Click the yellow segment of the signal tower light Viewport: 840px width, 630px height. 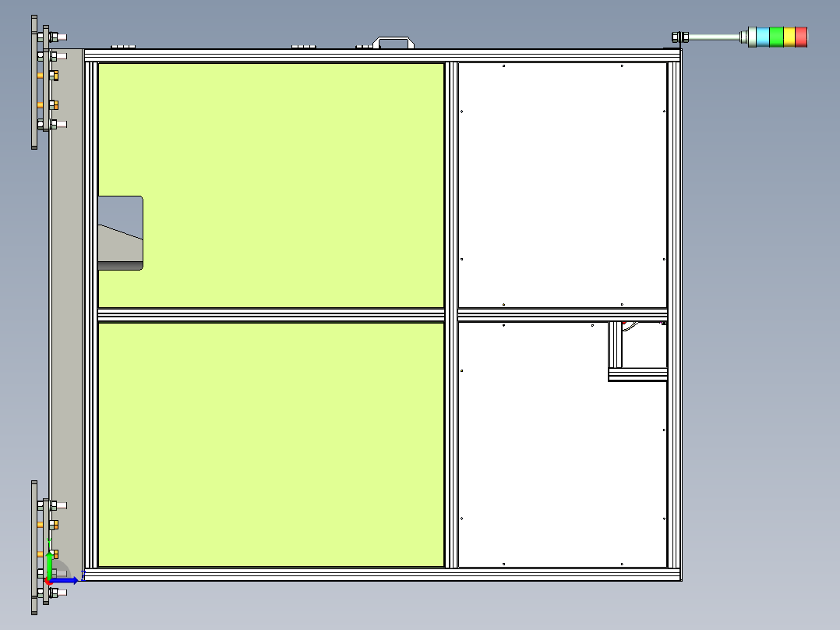(x=789, y=37)
